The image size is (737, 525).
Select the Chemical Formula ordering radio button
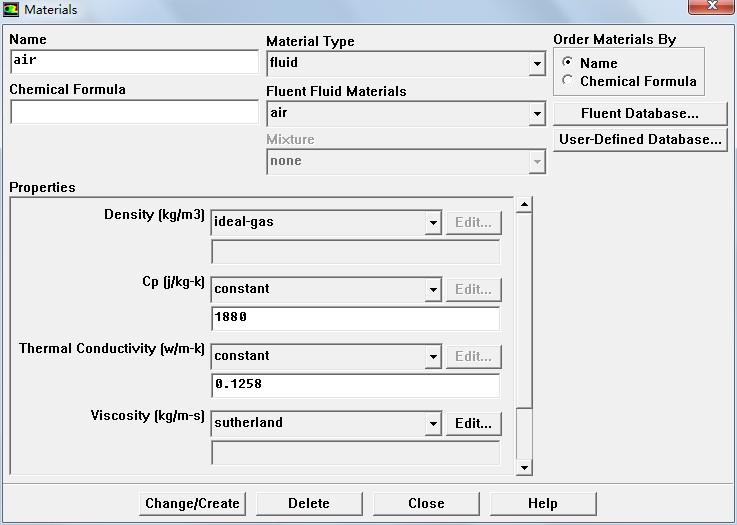568,81
